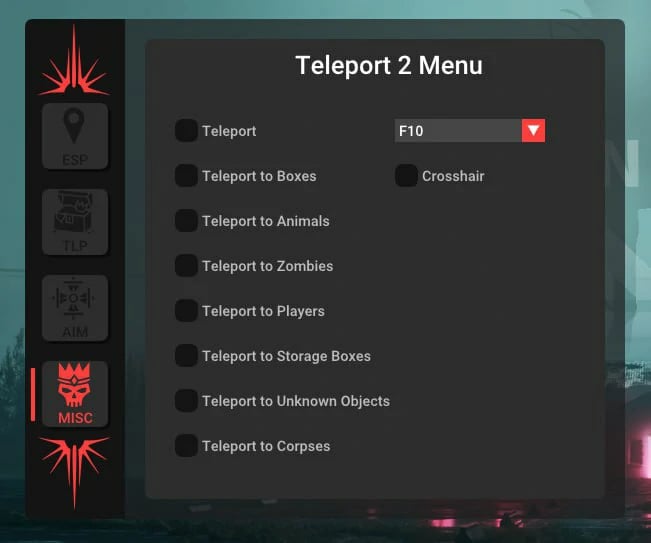This screenshot has width=651, height=543.
Task: Check the Teleport to Corpses box
Action: tap(186, 446)
